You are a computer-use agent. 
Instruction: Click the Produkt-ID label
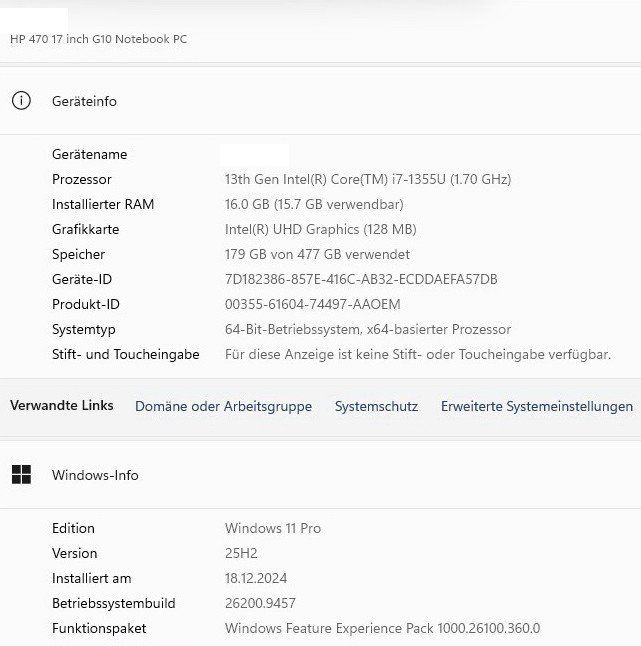point(86,304)
